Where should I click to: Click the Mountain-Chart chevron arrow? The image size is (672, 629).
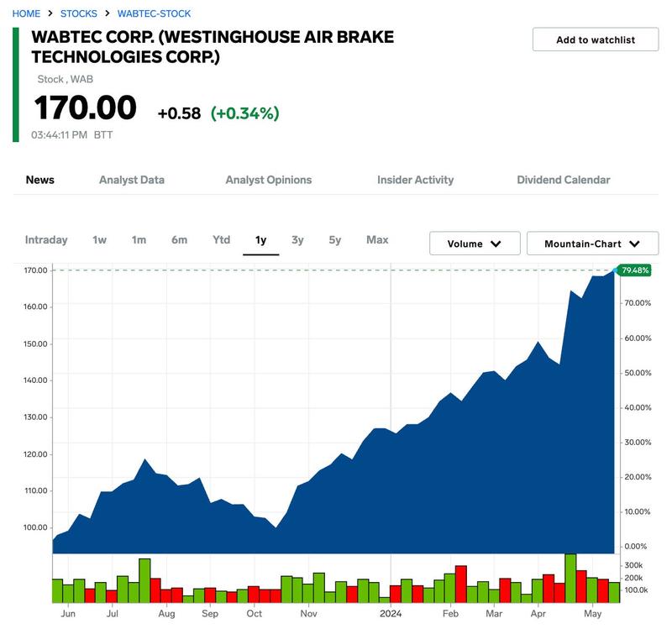pyautogui.click(x=635, y=244)
